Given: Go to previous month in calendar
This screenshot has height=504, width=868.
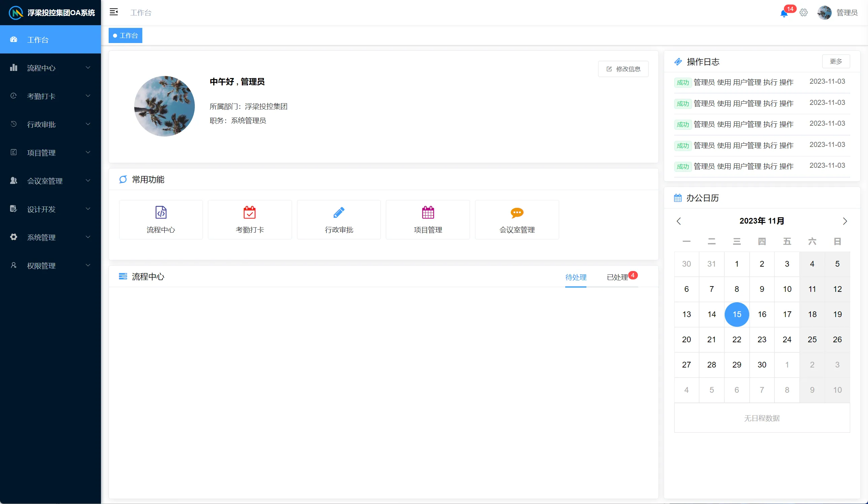Looking at the screenshot, I should (x=679, y=221).
